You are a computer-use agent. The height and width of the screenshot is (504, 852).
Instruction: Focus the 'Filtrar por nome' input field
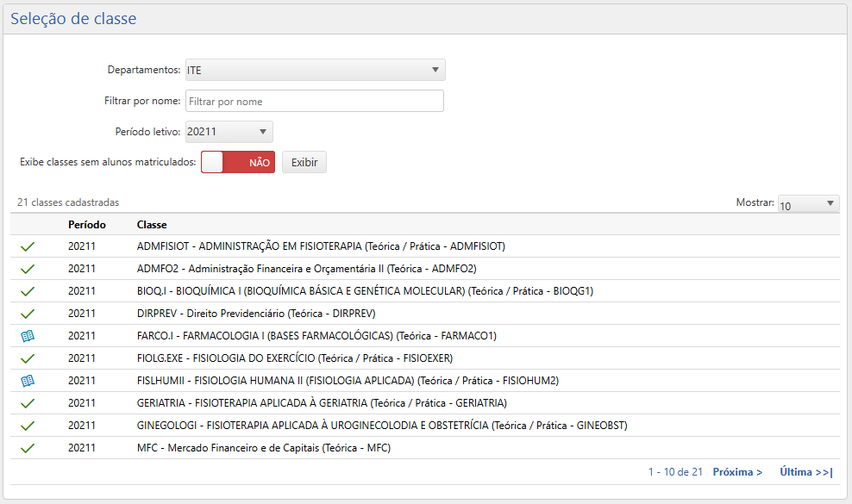click(315, 101)
